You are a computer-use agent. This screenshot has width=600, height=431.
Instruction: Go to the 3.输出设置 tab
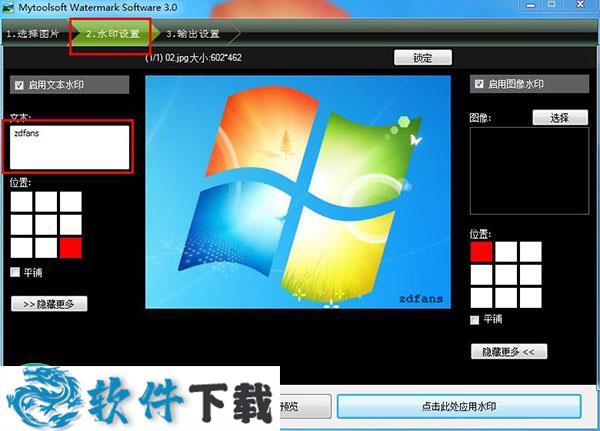(x=194, y=34)
